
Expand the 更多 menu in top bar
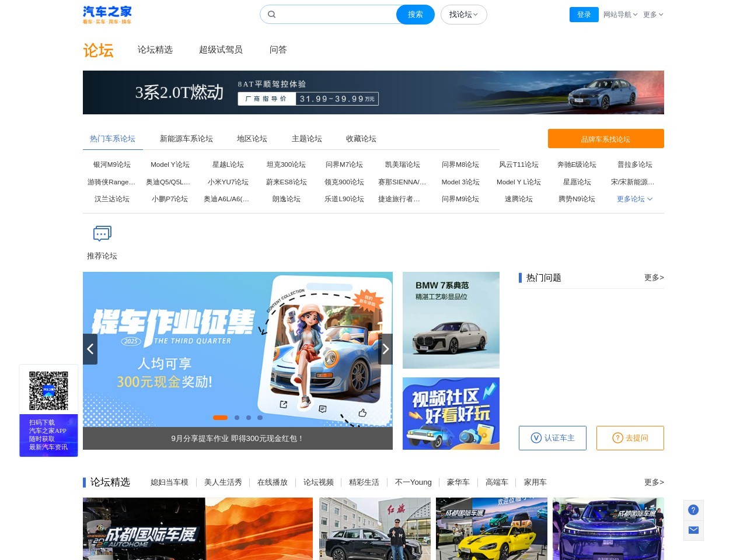point(653,15)
